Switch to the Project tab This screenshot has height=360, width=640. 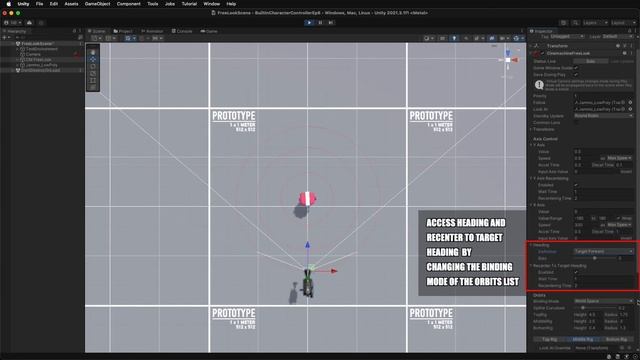[123, 31]
